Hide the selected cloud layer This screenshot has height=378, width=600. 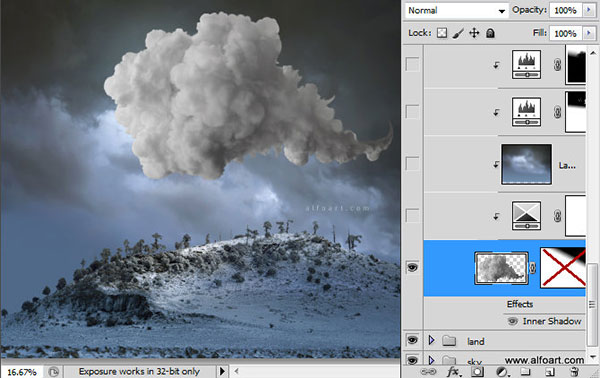(412, 267)
